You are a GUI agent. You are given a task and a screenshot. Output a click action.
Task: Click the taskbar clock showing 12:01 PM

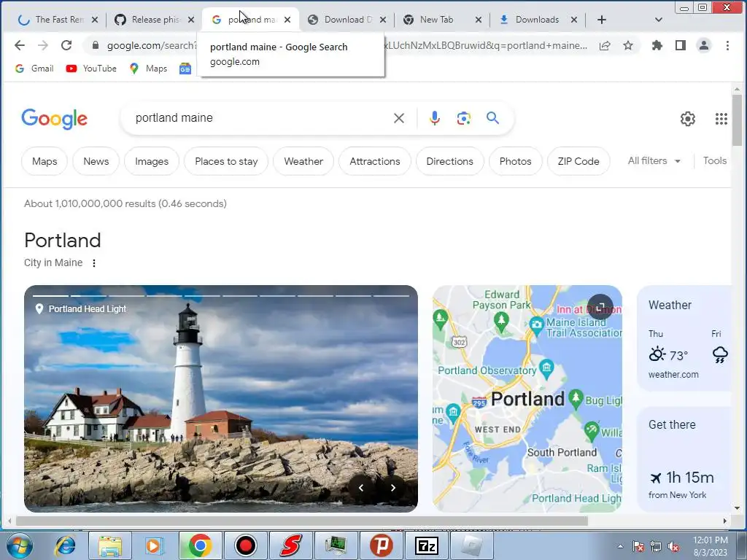(711, 546)
